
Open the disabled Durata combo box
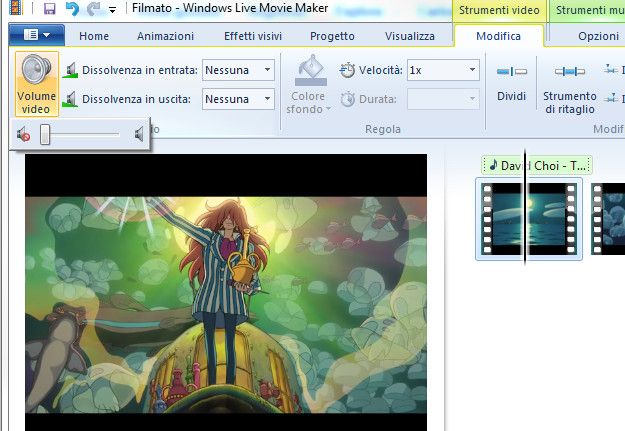point(443,99)
